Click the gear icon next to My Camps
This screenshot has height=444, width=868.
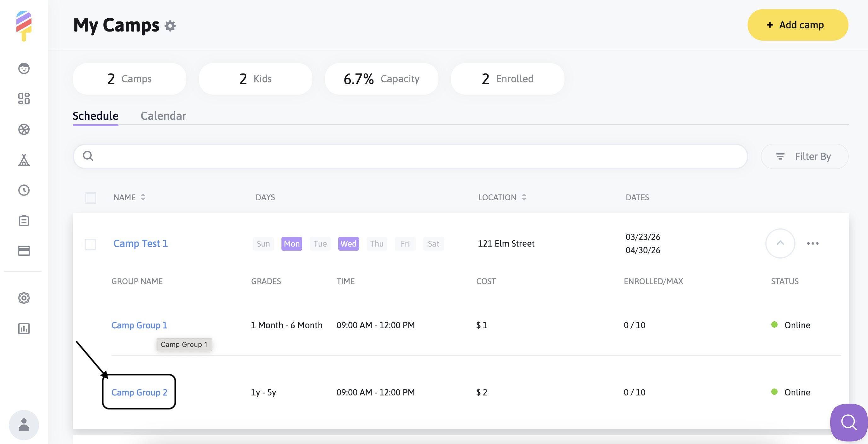click(x=170, y=26)
